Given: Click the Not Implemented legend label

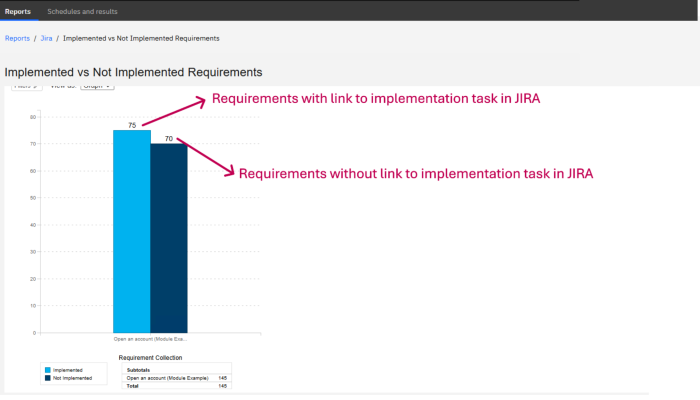Looking at the screenshot, I should pos(73,378).
